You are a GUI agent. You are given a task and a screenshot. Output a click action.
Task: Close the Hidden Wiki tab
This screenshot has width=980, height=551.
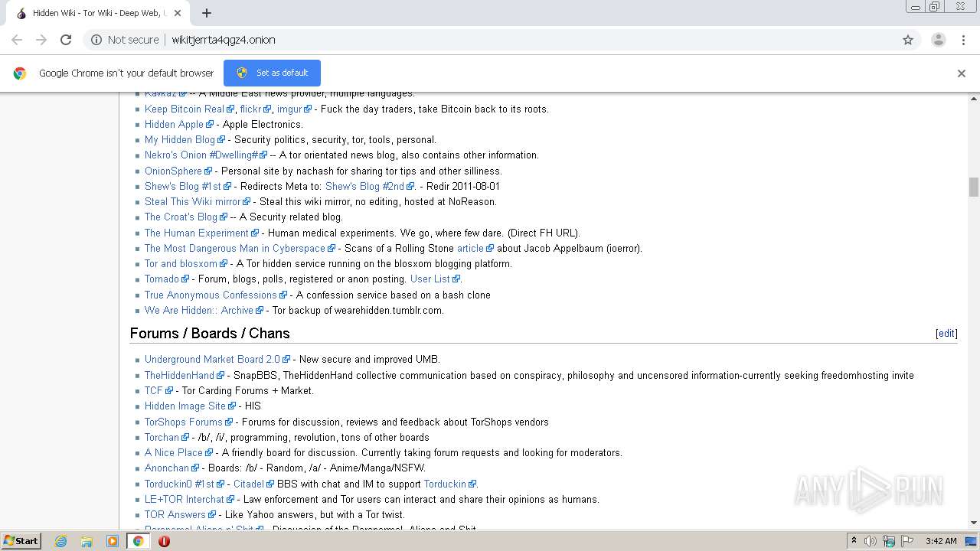pos(178,13)
